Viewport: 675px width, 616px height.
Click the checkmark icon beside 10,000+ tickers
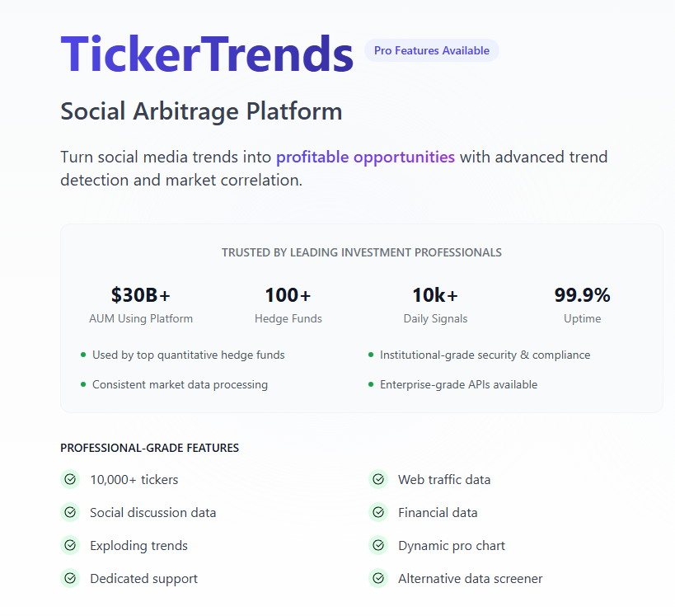click(70, 479)
